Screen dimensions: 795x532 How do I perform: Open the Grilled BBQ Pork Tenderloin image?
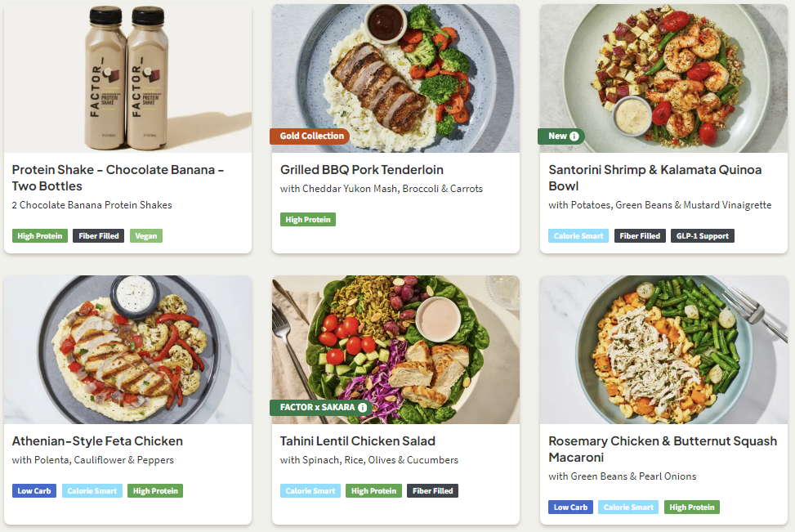(395, 65)
